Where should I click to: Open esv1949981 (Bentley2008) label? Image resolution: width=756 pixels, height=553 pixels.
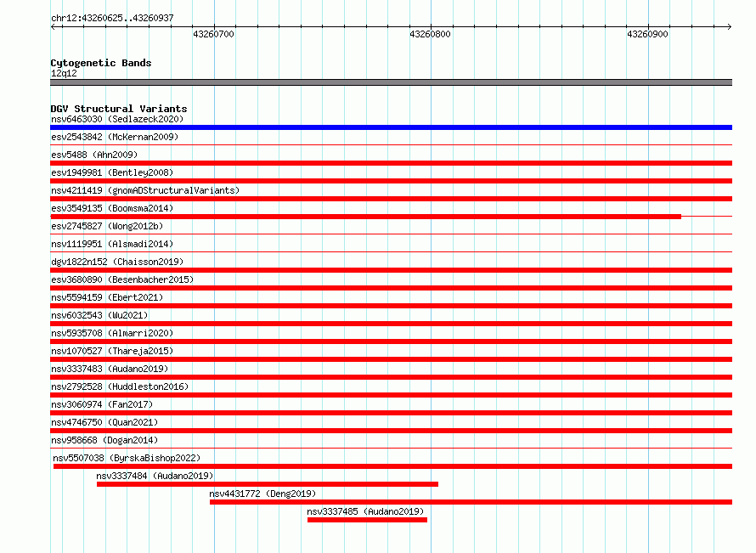(112, 172)
